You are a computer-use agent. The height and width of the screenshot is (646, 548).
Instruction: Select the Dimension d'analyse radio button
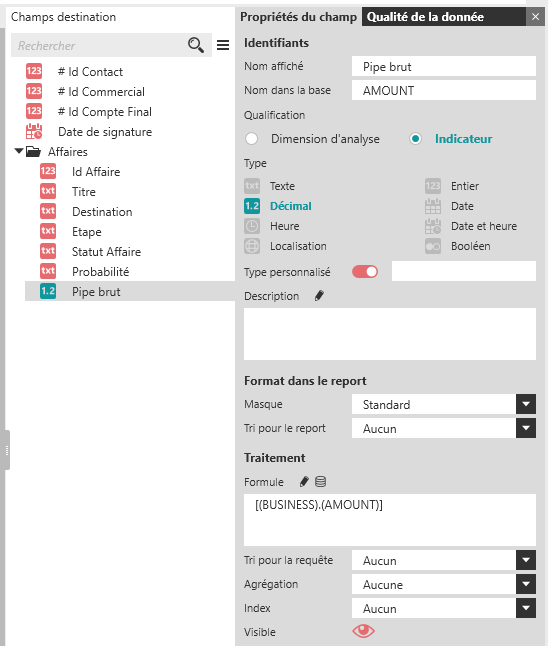click(251, 139)
